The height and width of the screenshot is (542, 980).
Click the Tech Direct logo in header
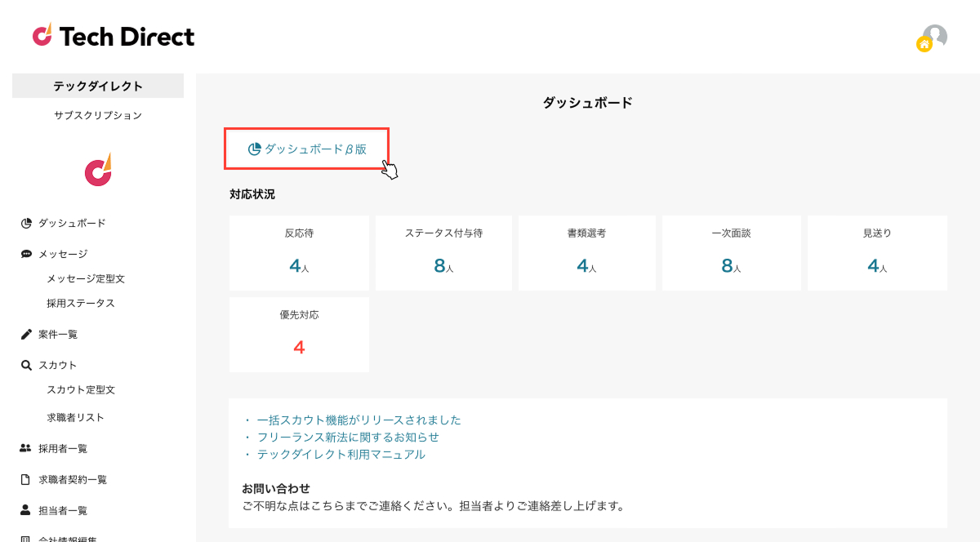click(114, 36)
